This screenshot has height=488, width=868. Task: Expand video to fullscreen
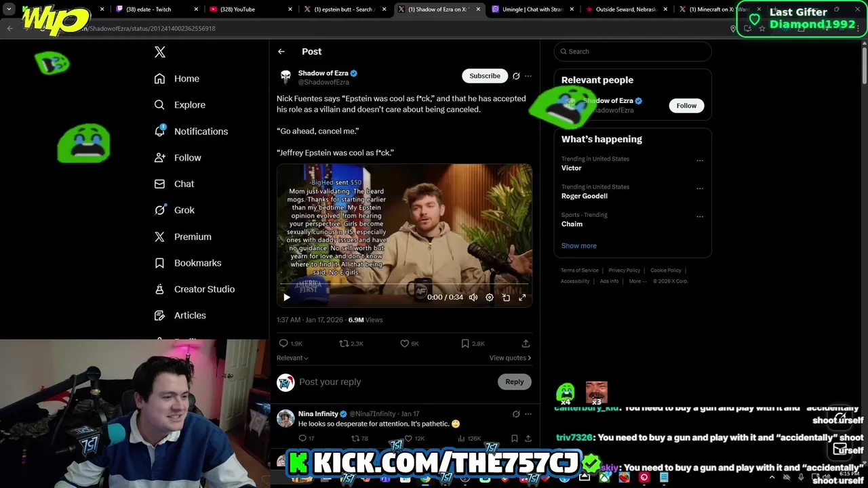click(522, 297)
